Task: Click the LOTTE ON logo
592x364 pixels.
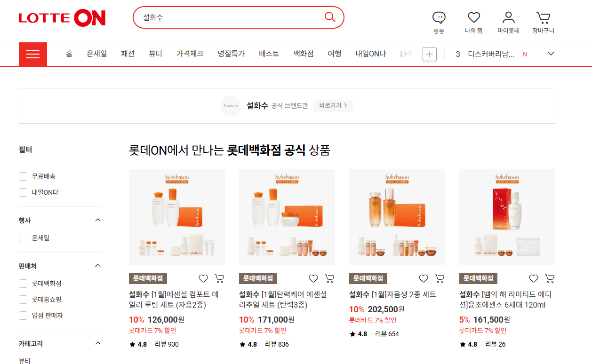Action: point(62,18)
